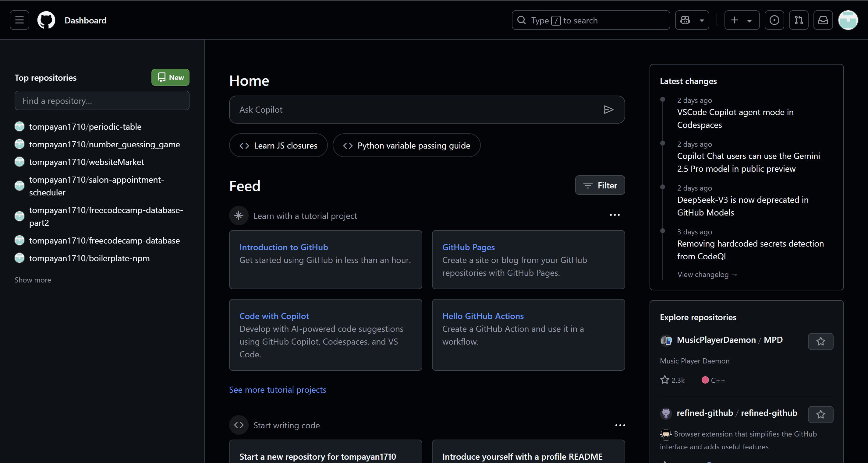The width and height of the screenshot is (868, 463).
Task: Open tompayan1710/freecodecamp-database-part2 repository
Action: coord(106,216)
